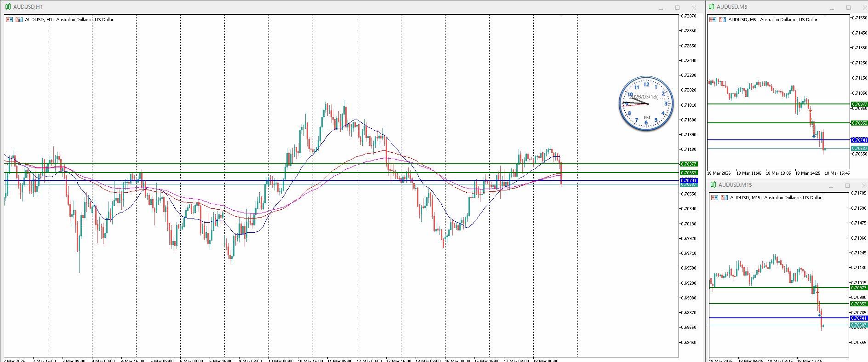Click the blue 0.70741 price label in M15 chart

[x=859, y=318]
